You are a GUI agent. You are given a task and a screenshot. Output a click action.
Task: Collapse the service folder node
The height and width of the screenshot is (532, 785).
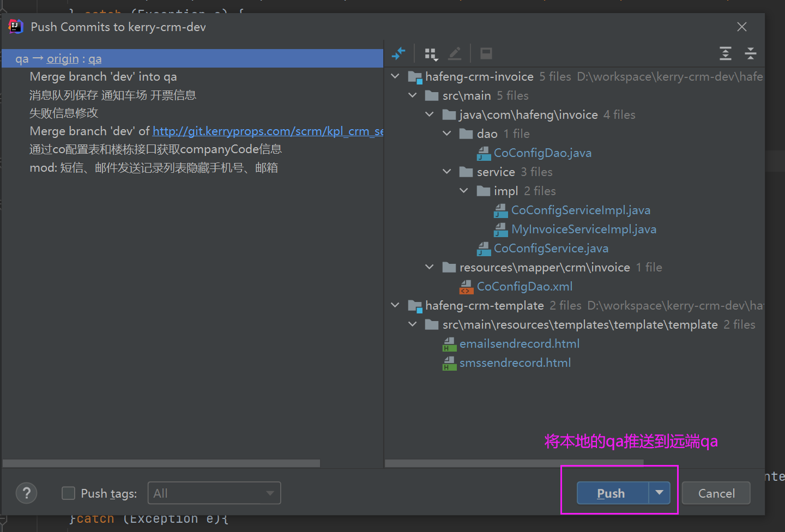pos(447,172)
